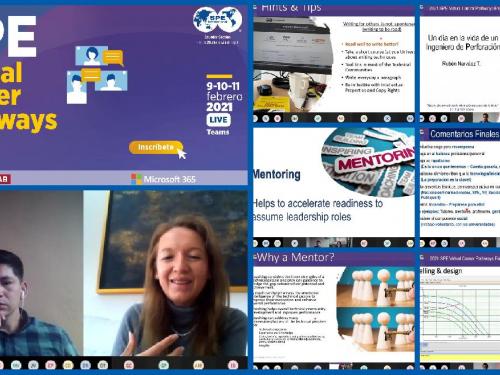Click the video chat people illustration
Image resolution: width=500 pixels, height=375 pixels.
97,75
